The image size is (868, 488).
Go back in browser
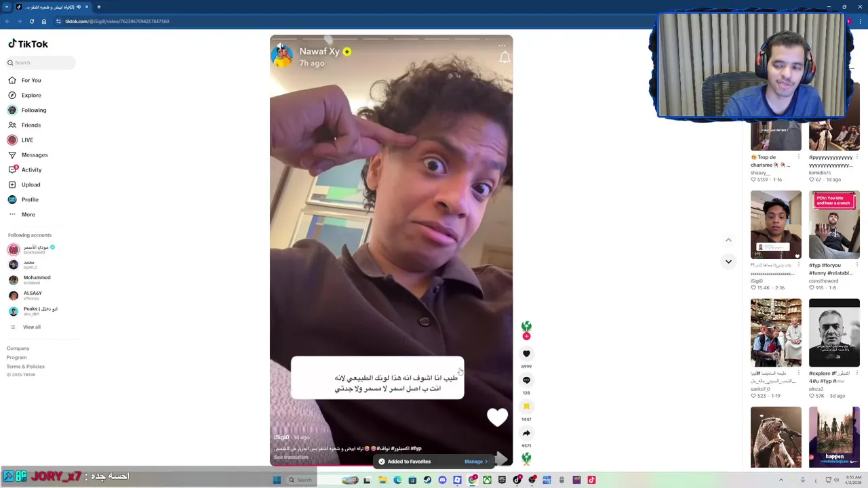pyautogui.click(x=7, y=21)
